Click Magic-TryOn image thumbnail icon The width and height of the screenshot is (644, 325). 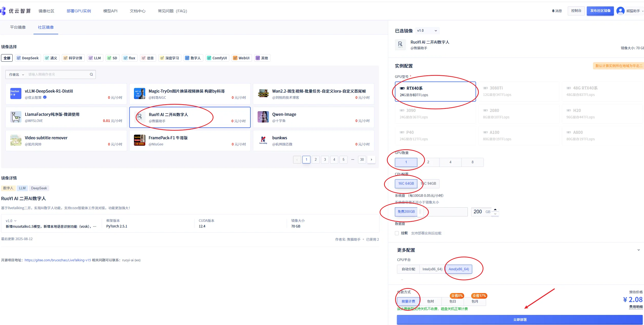(x=140, y=93)
